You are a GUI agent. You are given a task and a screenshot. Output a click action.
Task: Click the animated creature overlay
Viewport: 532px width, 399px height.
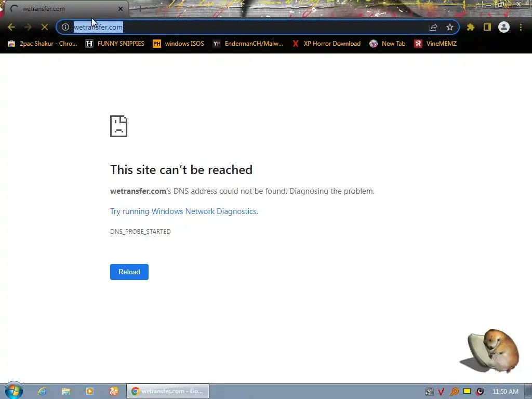point(490,351)
